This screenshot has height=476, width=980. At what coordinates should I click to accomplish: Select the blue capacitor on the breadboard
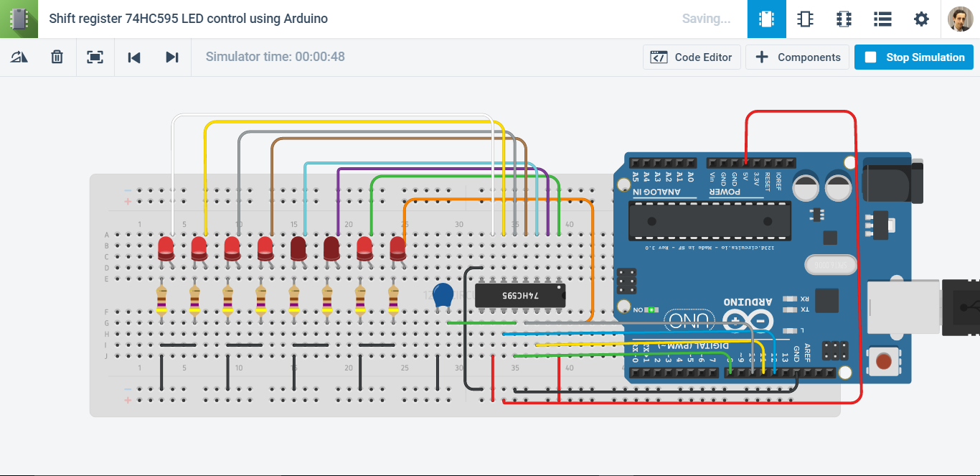click(x=443, y=296)
